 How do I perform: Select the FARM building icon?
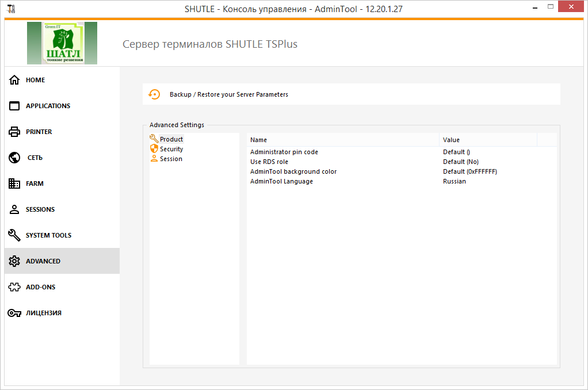tap(15, 183)
